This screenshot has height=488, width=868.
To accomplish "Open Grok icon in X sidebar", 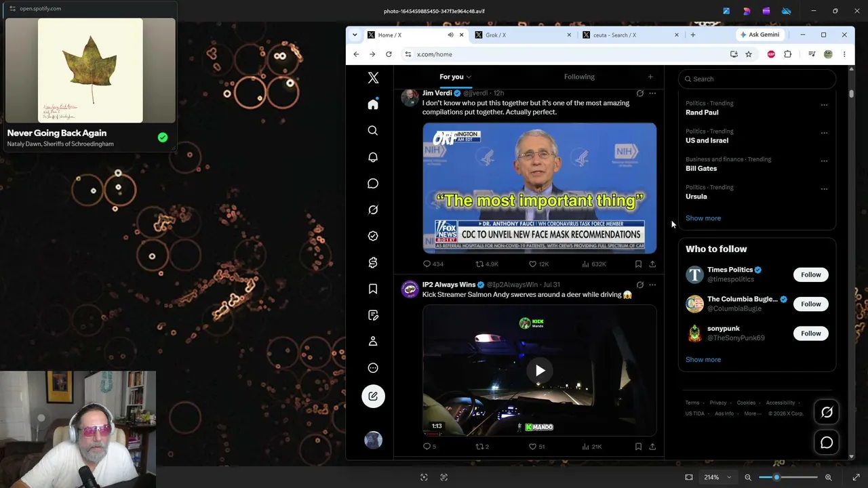I will 373,209.
